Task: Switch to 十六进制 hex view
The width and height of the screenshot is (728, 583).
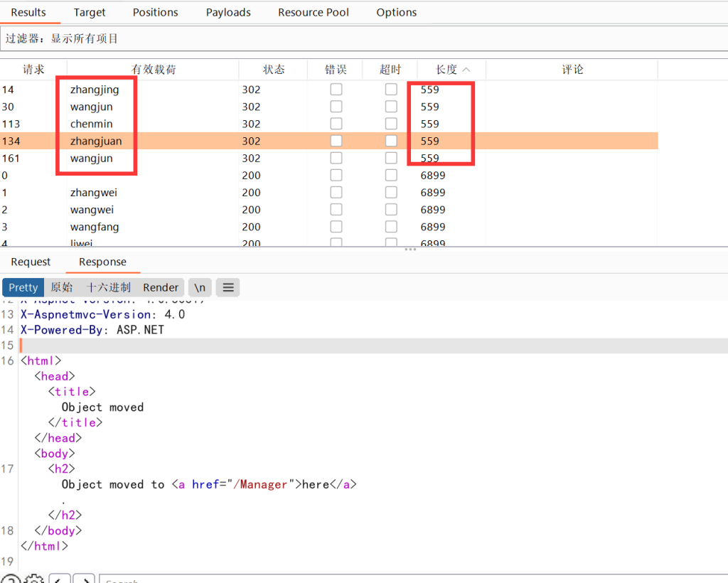Action: (x=108, y=287)
